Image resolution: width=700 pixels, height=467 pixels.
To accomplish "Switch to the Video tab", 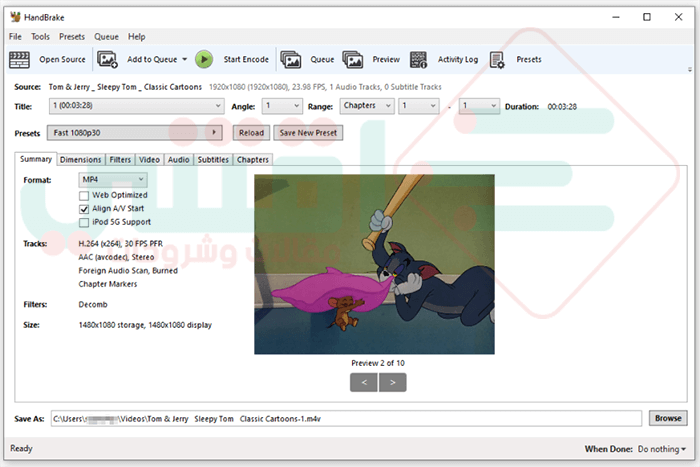I will pos(149,160).
